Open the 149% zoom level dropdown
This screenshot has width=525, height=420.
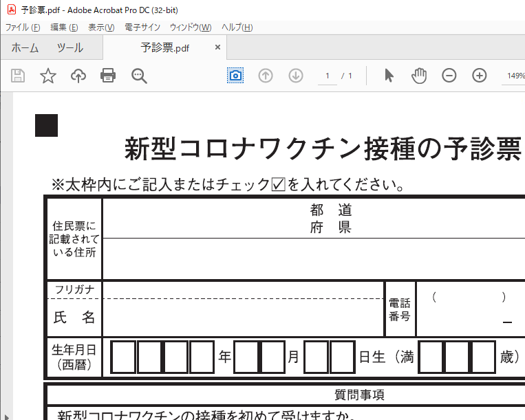[x=515, y=76]
